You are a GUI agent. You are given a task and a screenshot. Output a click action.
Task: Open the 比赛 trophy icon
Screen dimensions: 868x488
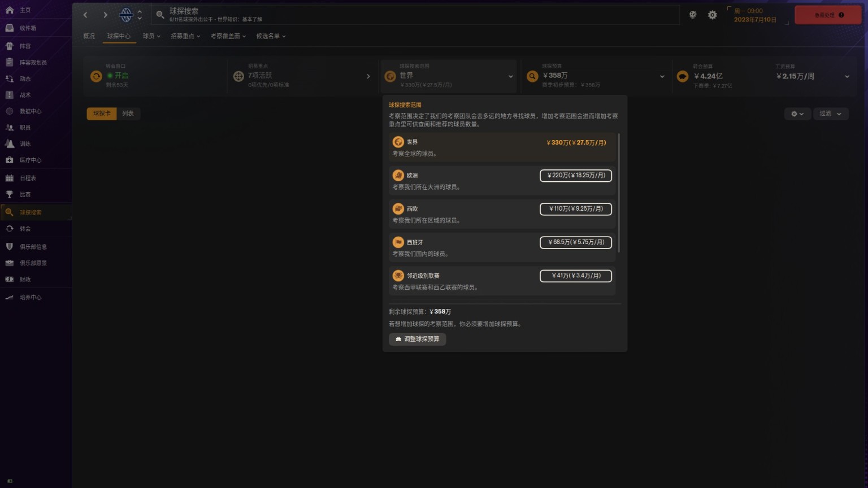pos(9,194)
